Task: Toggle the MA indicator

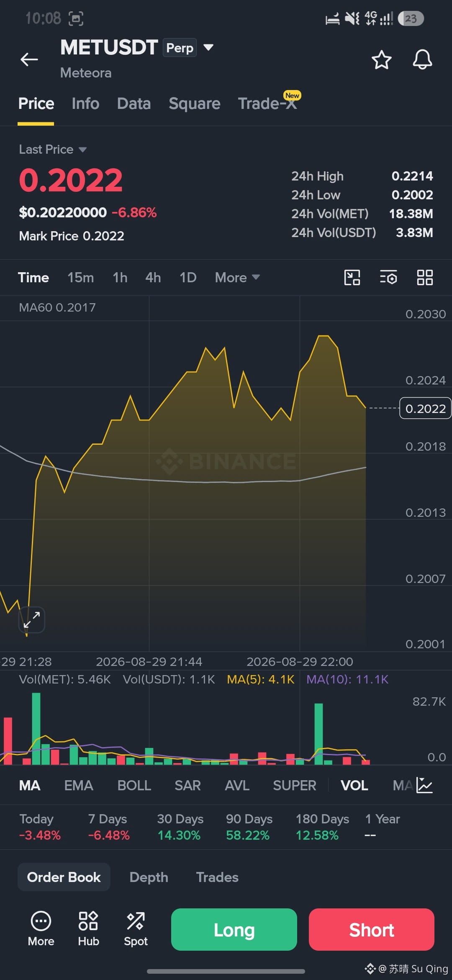Action: tap(30, 785)
